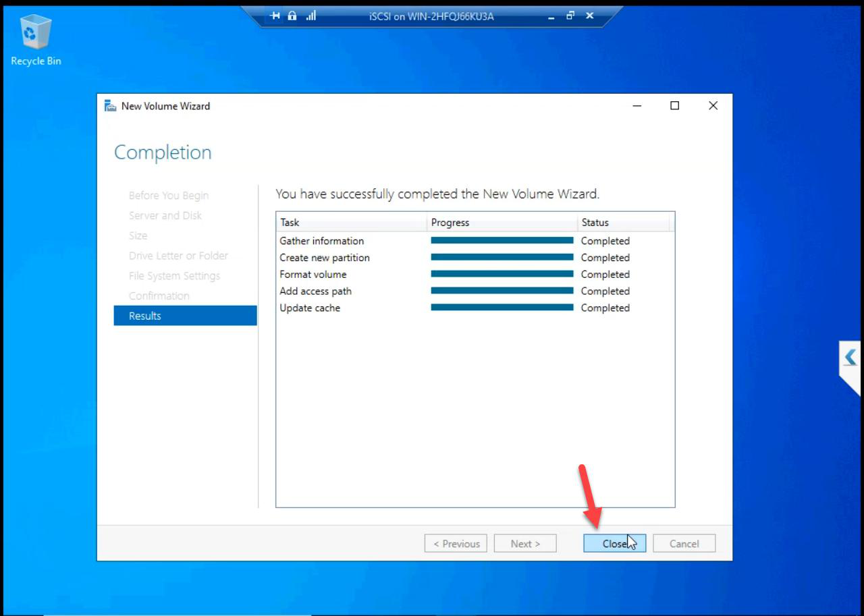
Task: Close the New Volume Wizard with X
Action: (713, 106)
